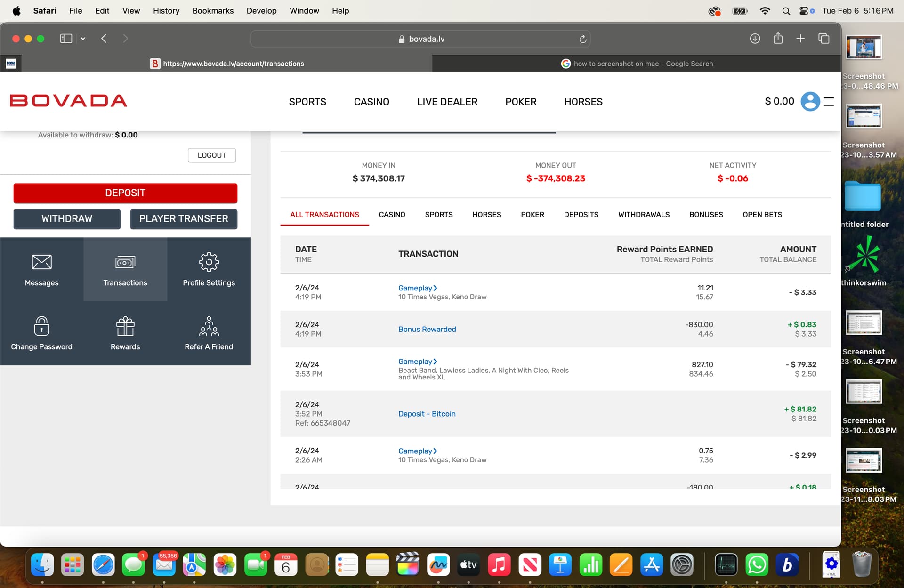
Task: Click the bovada.lv address bar
Action: (x=420, y=39)
